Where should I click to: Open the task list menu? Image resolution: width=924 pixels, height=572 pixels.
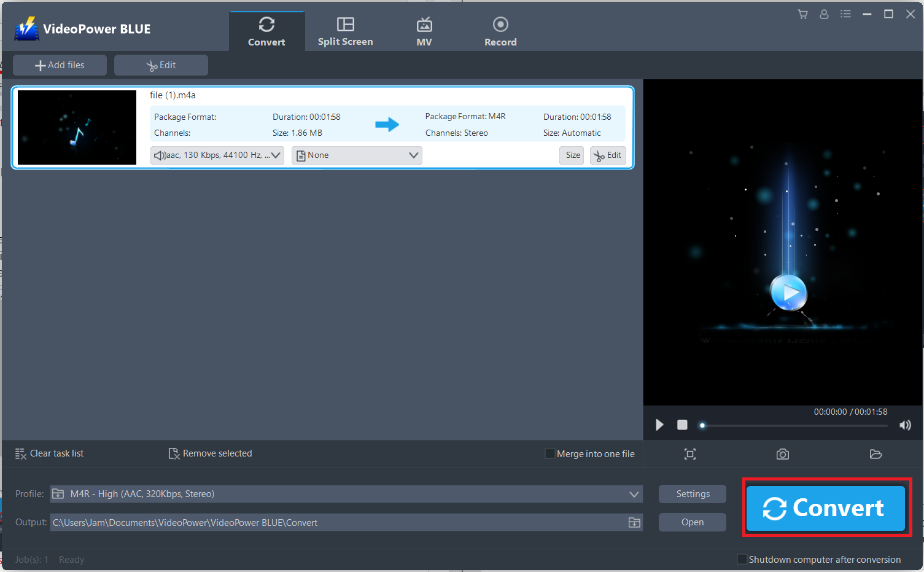pyautogui.click(x=845, y=14)
